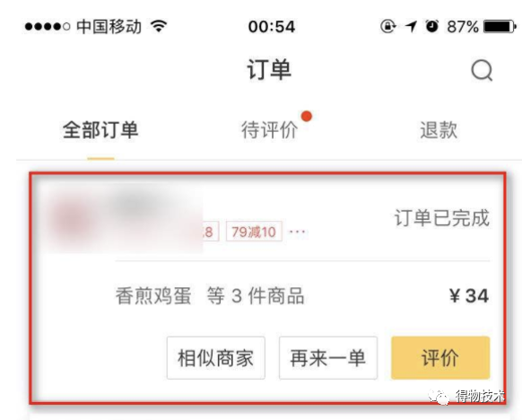522x420 pixels.
Task: Click the 相似商家 button
Action: (216, 358)
